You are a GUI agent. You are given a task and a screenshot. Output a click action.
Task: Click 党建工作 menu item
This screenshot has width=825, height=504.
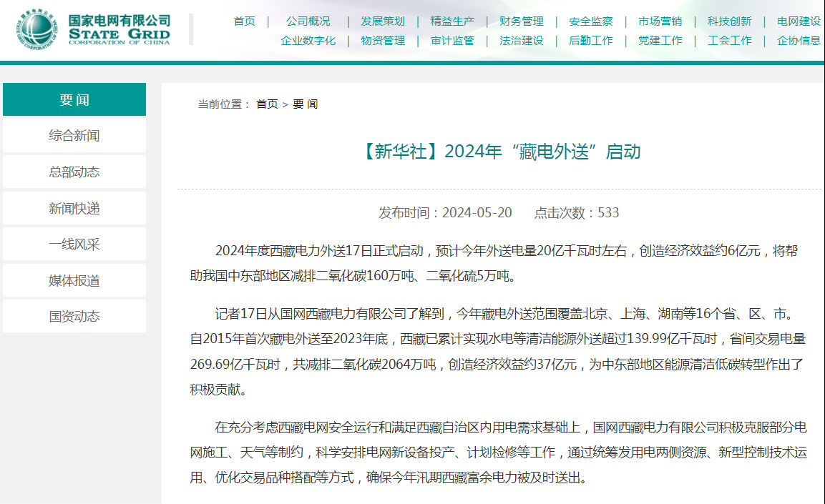point(660,41)
